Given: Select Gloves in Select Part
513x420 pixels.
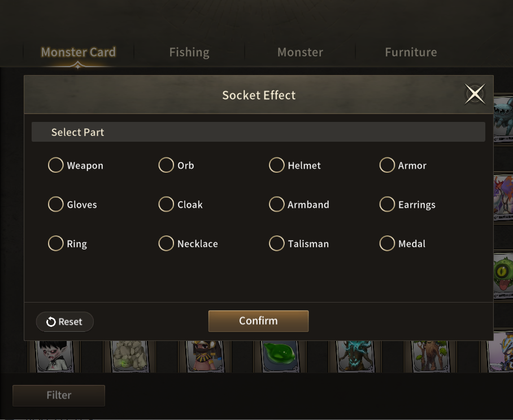Looking at the screenshot, I should [56, 204].
